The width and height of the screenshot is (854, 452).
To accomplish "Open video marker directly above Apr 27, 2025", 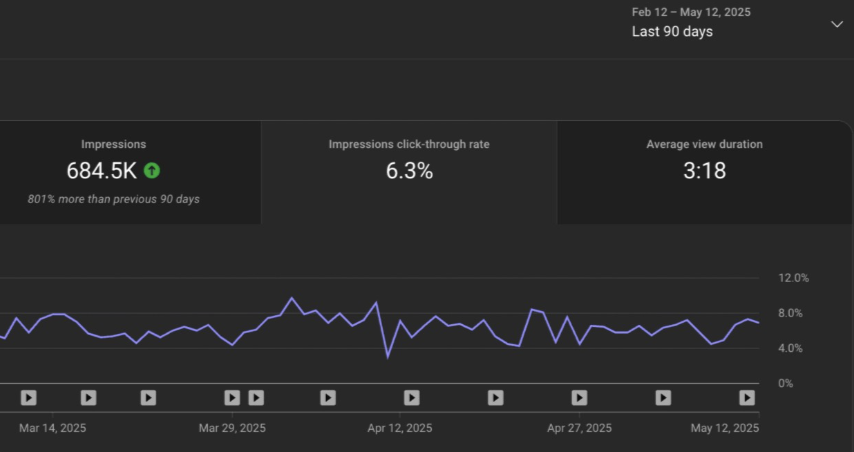I will point(579,397).
